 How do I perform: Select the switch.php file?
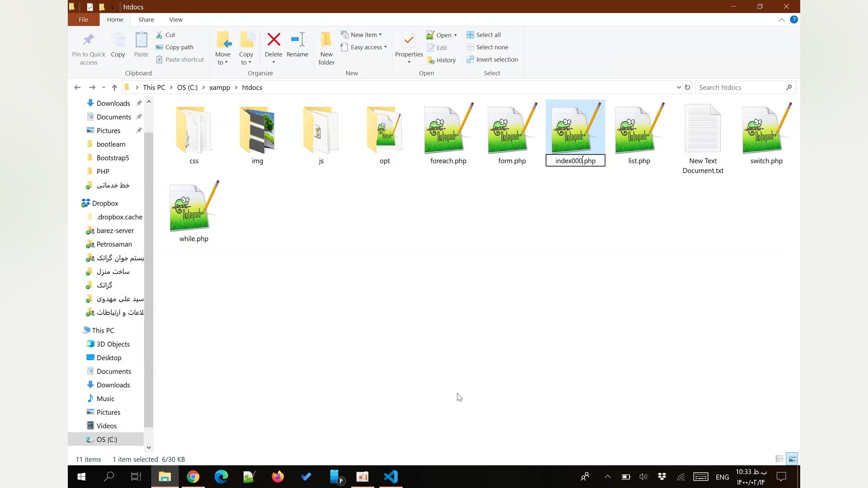pyautogui.click(x=766, y=134)
